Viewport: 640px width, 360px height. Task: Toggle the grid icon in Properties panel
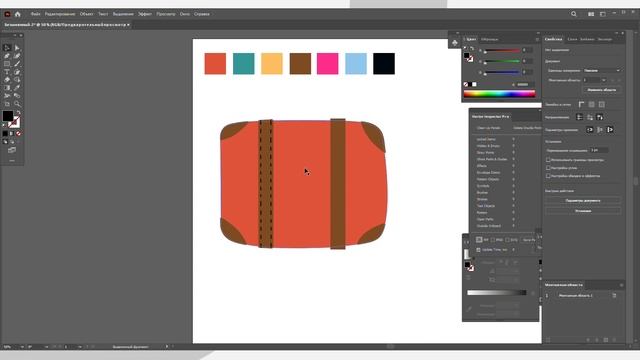tap(591, 104)
